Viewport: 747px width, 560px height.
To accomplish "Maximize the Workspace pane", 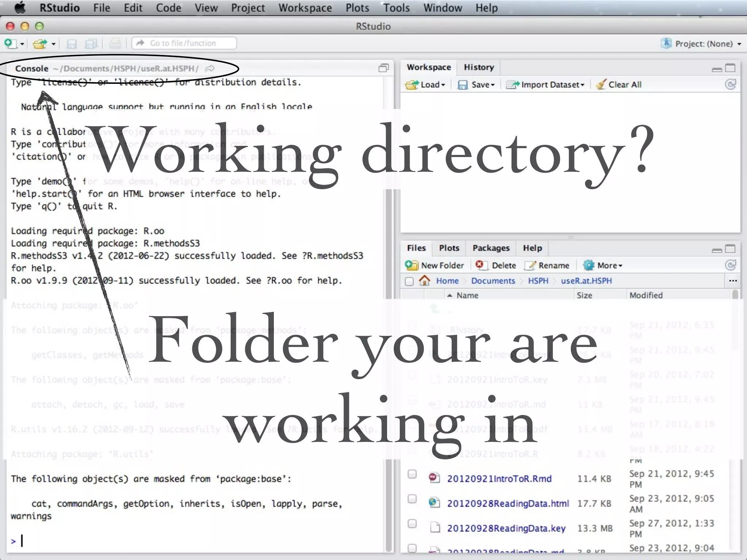I will click(730, 68).
